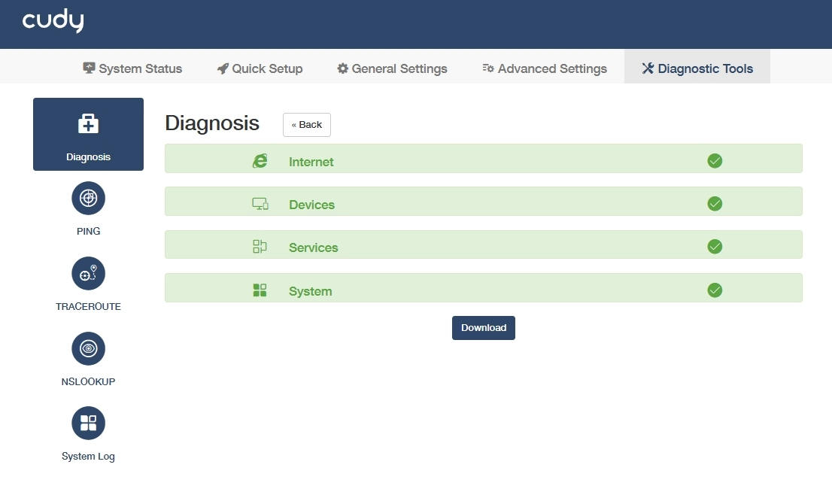Viewport: 832px width, 504px height.
Task: Click the System status green checkmark
Action: (715, 290)
